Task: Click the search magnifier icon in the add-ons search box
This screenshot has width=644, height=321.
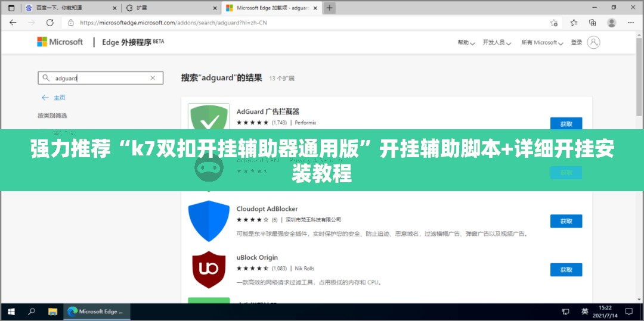Action: (46, 78)
